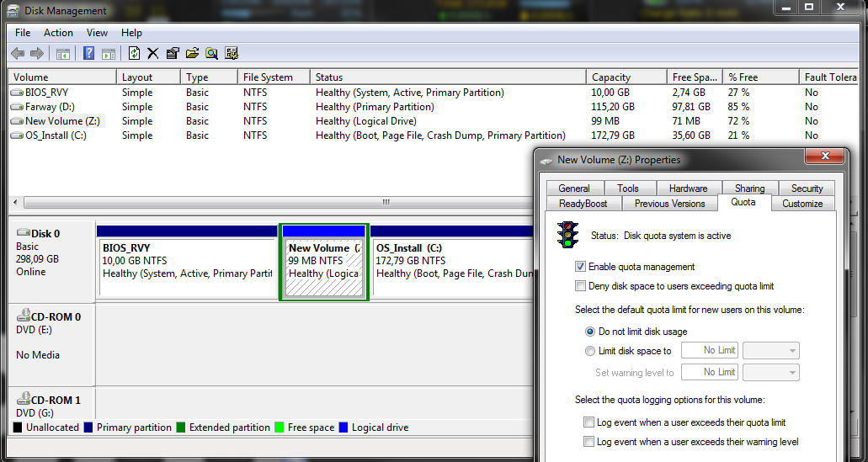Click the Healthy (Logical Drive) status cell

(x=366, y=121)
